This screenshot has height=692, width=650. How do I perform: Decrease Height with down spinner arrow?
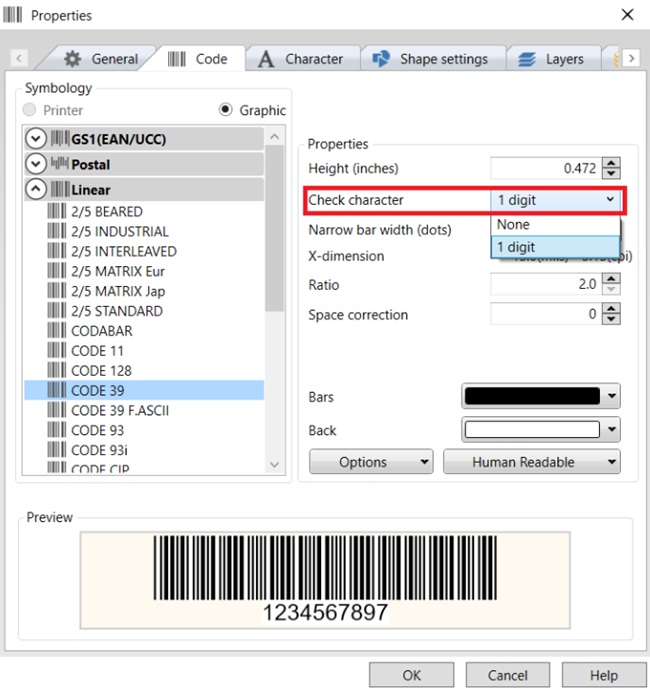611,173
